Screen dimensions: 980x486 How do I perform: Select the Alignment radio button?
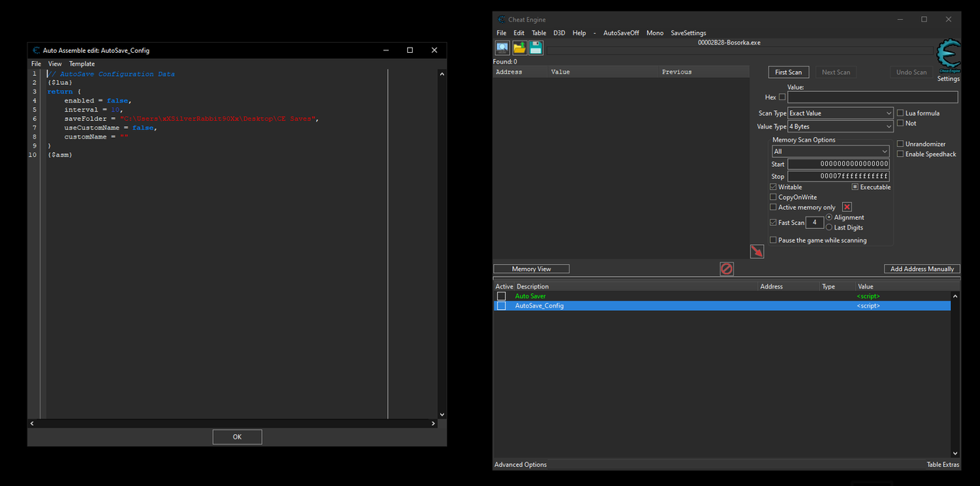click(829, 217)
